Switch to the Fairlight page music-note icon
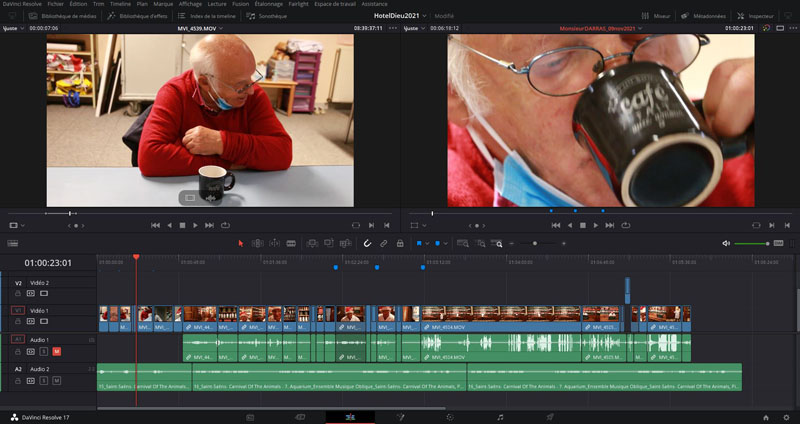800x424 pixels. [x=500, y=417]
